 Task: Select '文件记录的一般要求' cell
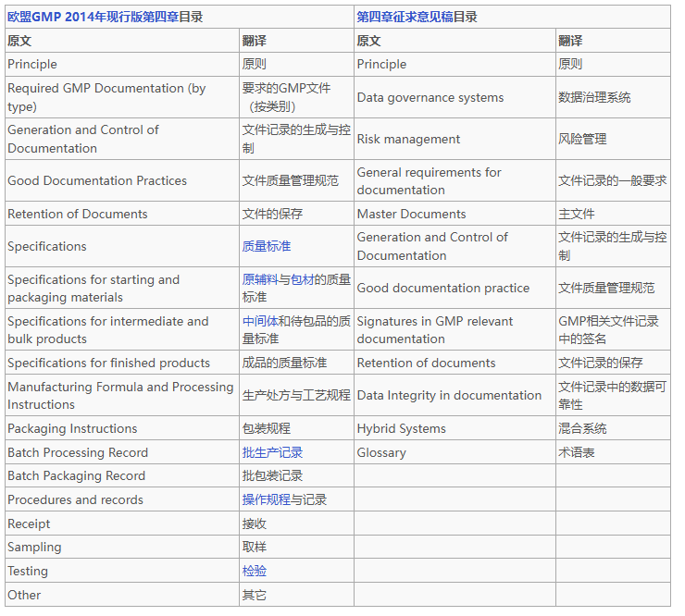click(613, 180)
